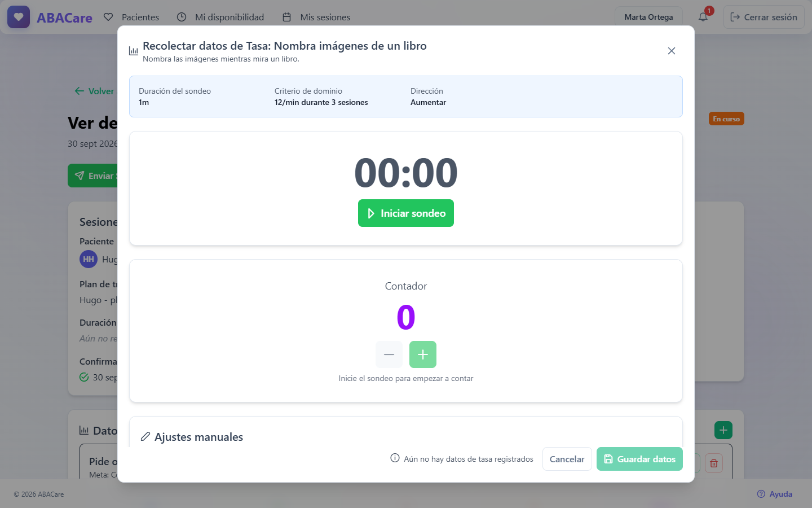This screenshot has height=508, width=812.
Task: Click the Criterio de dominio value 12/min
Action: (x=321, y=102)
